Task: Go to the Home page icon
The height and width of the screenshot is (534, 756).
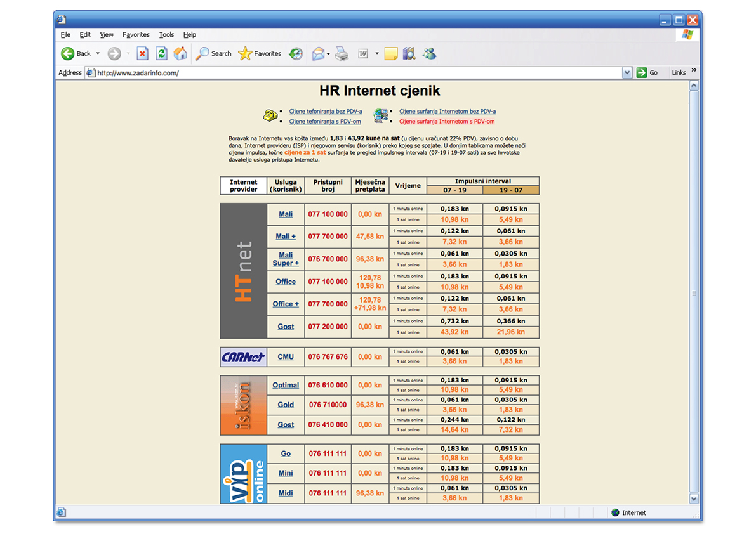Action: click(x=181, y=54)
